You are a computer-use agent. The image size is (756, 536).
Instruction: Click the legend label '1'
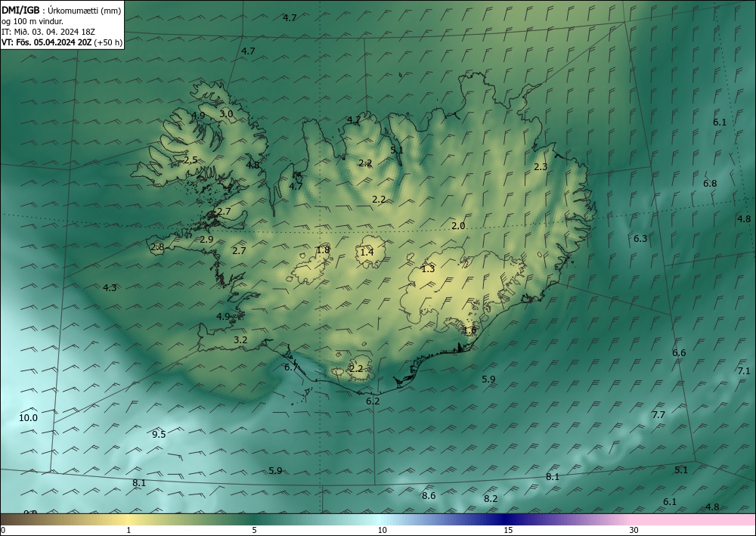click(x=129, y=531)
